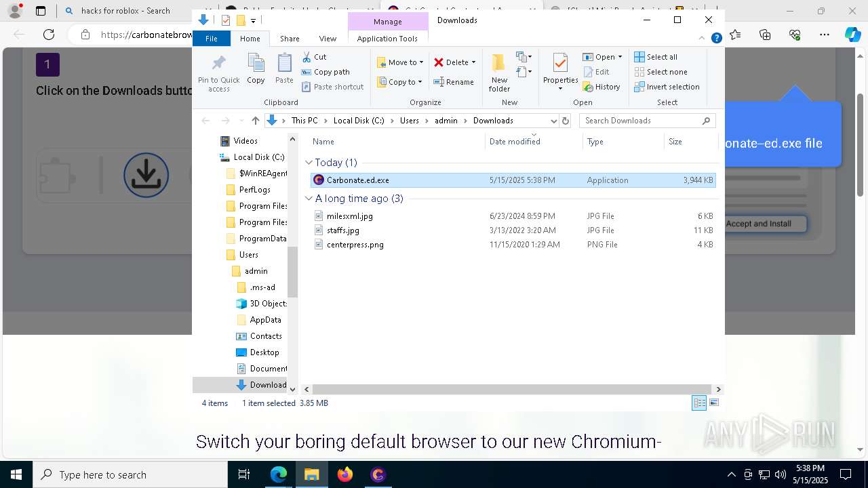
Task: Switch to Large icons view
Action: [x=713, y=403]
